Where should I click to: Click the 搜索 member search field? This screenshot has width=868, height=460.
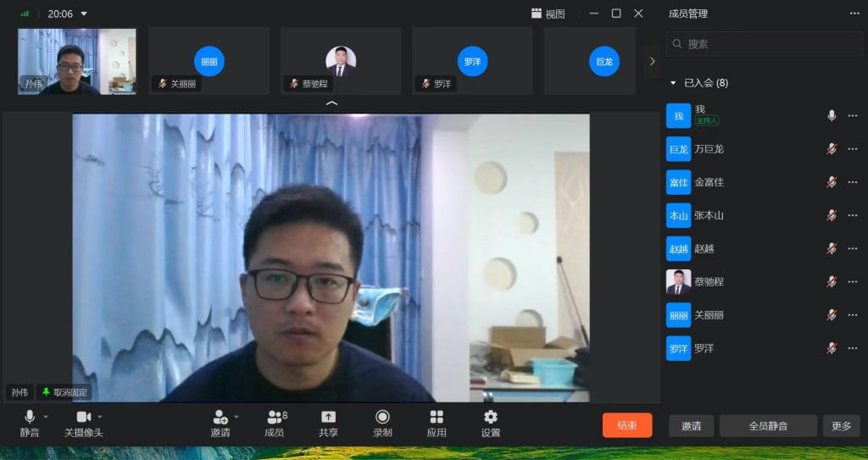pyautogui.click(x=763, y=43)
